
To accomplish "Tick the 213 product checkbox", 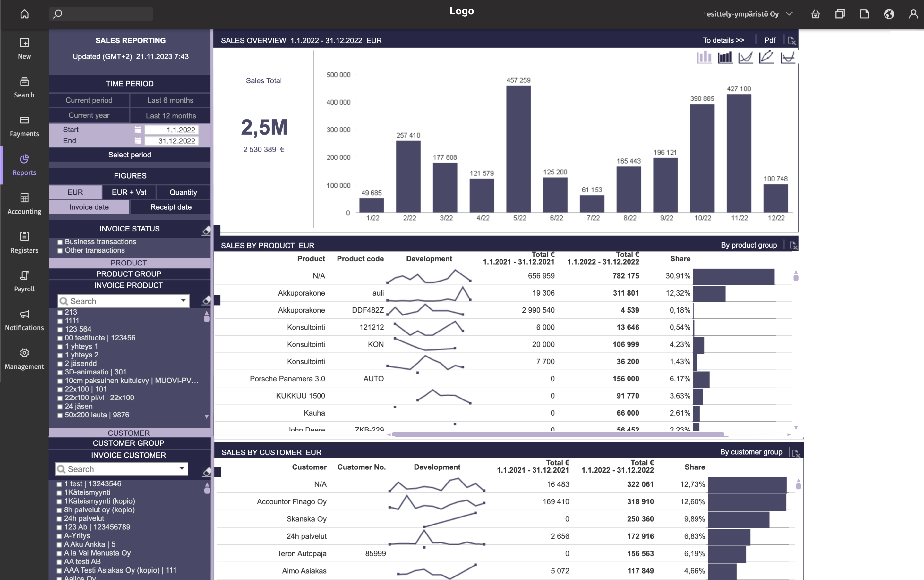I will point(60,313).
